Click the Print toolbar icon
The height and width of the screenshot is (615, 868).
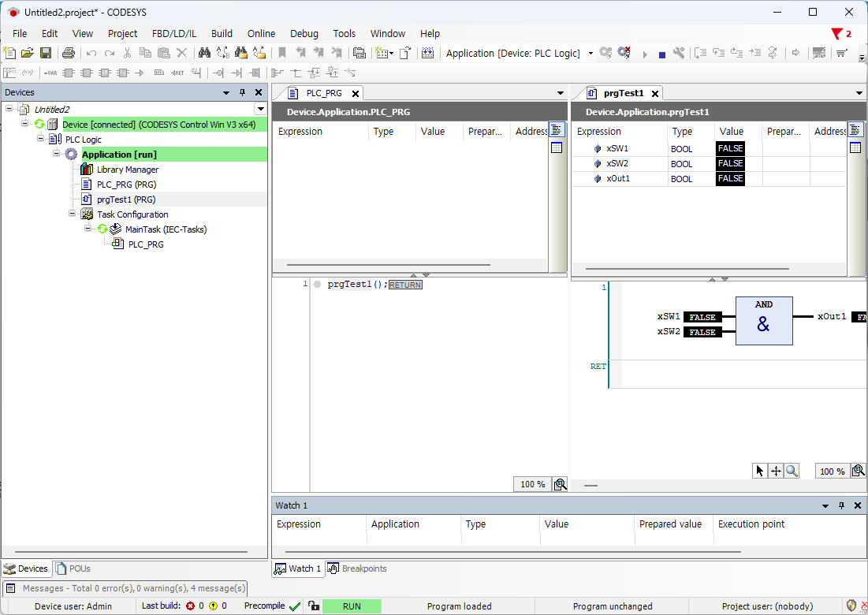click(x=68, y=53)
